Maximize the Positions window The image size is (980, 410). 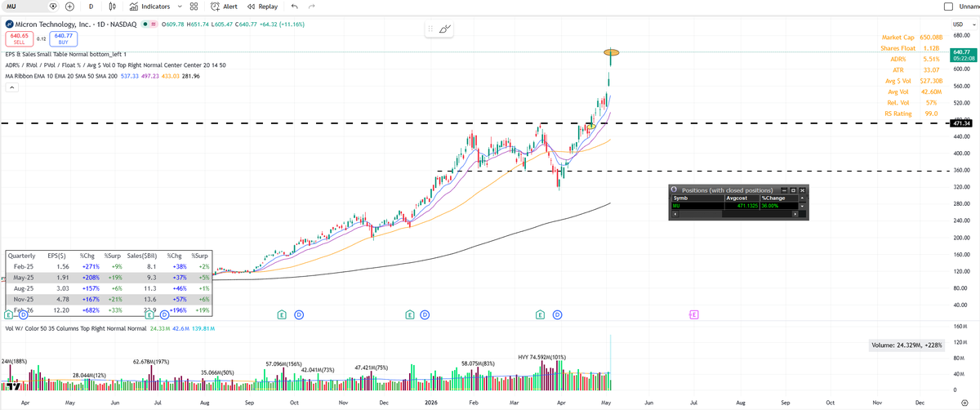[x=792, y=189]
